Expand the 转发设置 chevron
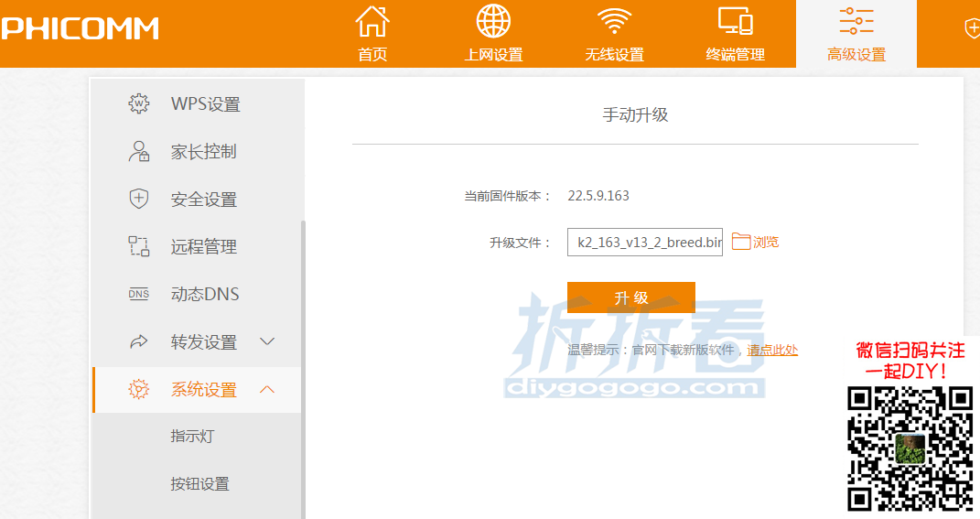The width and height of the screenshot is (980, 519). [x=267, y=341]
